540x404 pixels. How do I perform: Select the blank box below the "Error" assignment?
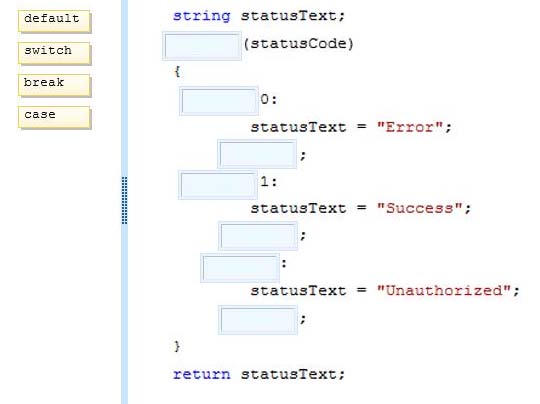click(x=257, y=154)
